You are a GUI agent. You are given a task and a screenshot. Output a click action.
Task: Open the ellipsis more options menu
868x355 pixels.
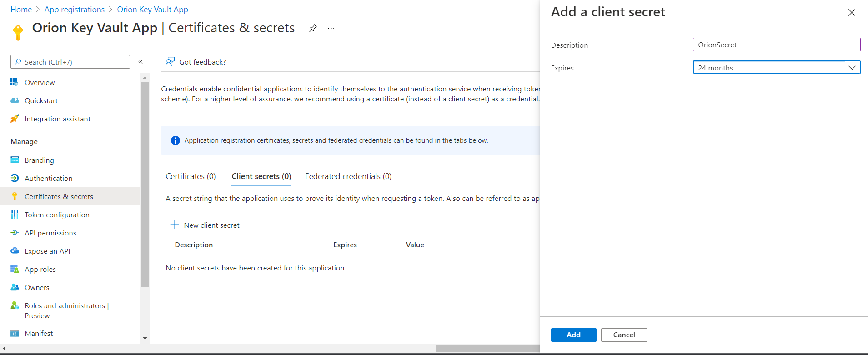tap(331, 28)
